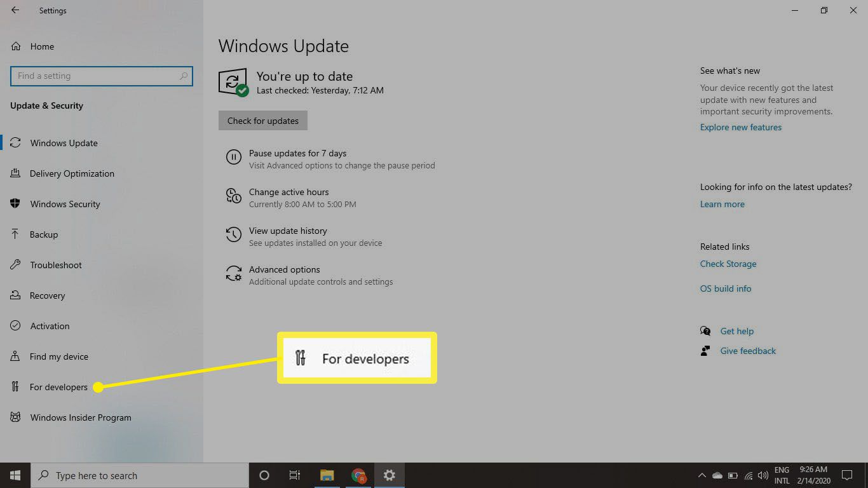Click the Recovery icon in sidebar
Screen dimensions: 868x488
point(16,295)
